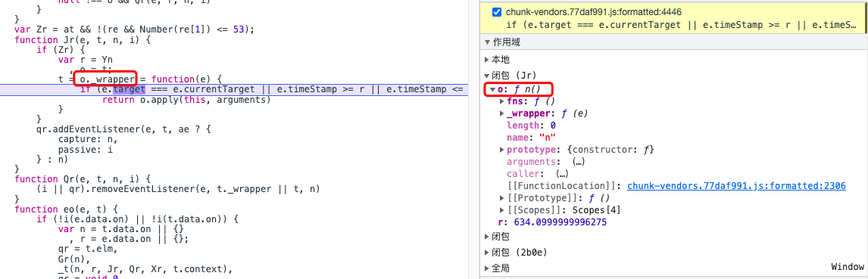
Task: Click the line 'if (!i(e.data.on) || !i(t.data.on)) {'
Action: click(x=137, y=219)
